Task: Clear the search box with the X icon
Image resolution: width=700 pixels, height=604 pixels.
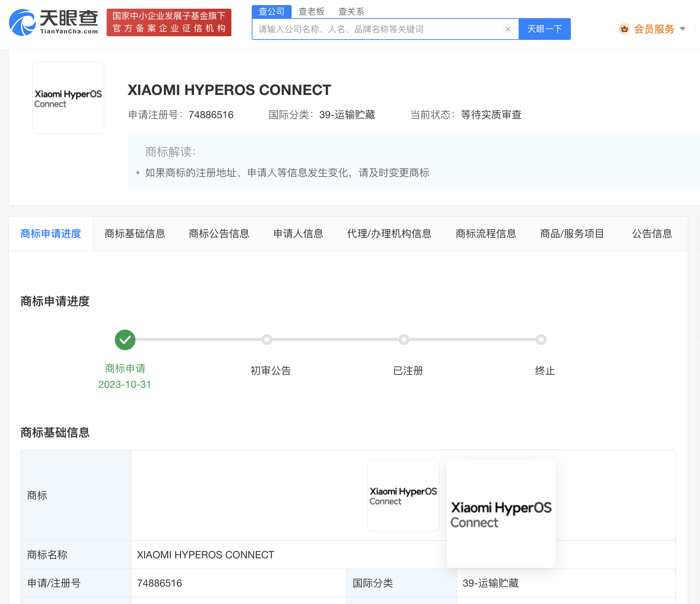Action: click(508, 29)
